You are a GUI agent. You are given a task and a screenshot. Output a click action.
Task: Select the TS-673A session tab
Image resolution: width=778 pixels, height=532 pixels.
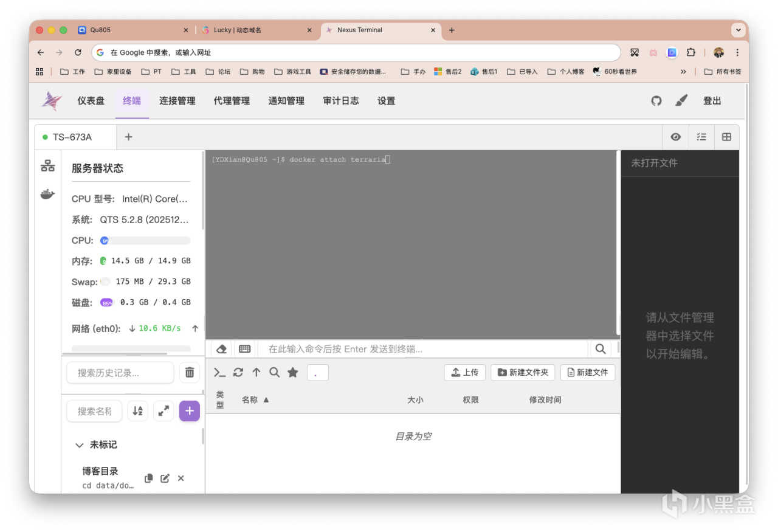click(75, 137)
